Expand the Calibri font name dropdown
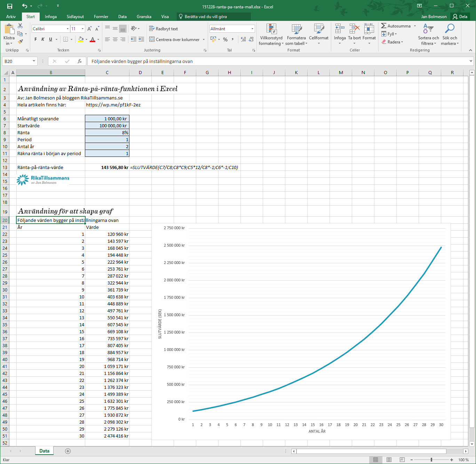 click(x=68, y=29)
